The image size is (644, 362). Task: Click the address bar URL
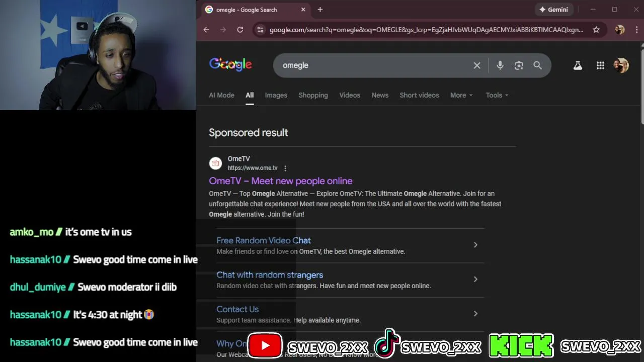pos(426,30)
